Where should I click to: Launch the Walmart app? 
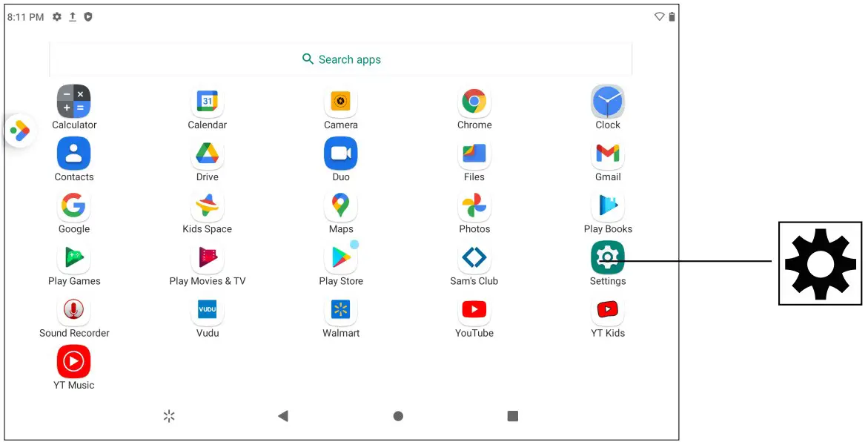coord(340,310)
